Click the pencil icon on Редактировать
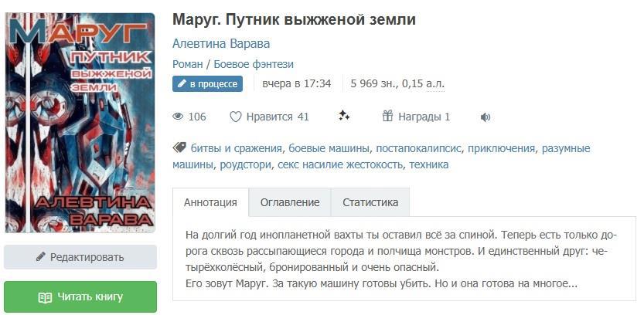Viewport: 644px width, 315px height. [x=40, y=257]
